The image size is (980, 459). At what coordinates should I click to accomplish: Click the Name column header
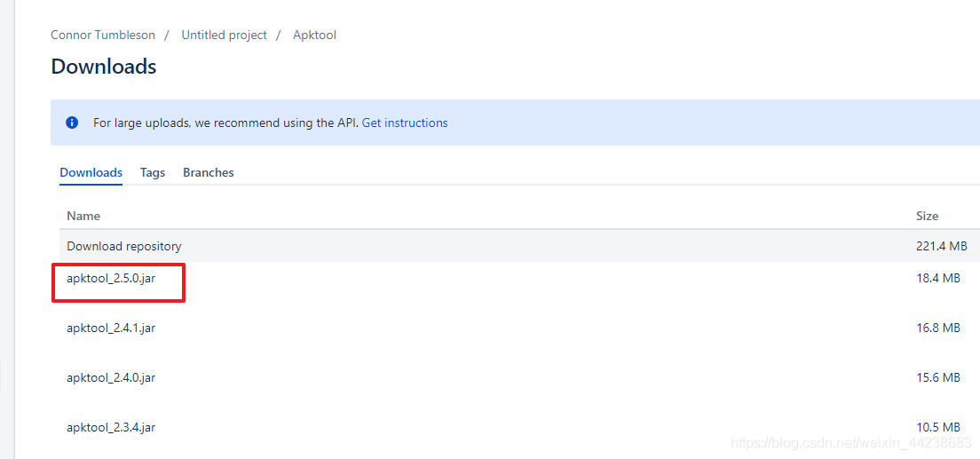click(x=83, y=216)
